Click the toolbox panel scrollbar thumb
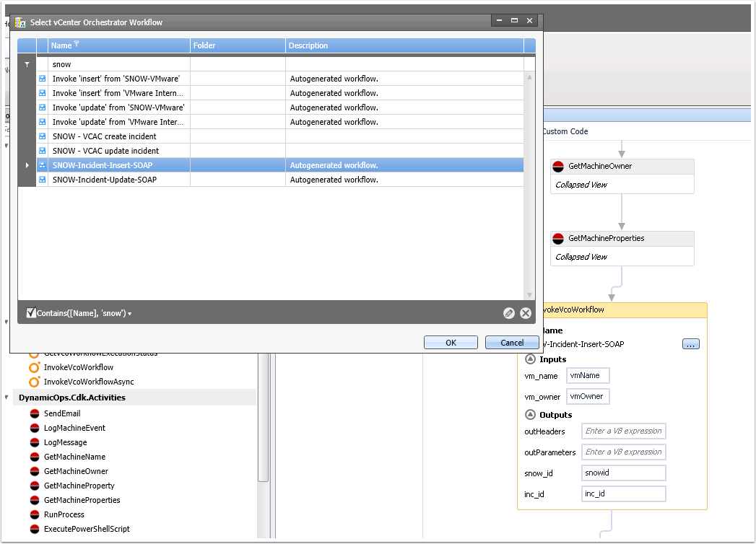This screenshot has height=544, width=756. pyautogui.click(x=264, y=417)
